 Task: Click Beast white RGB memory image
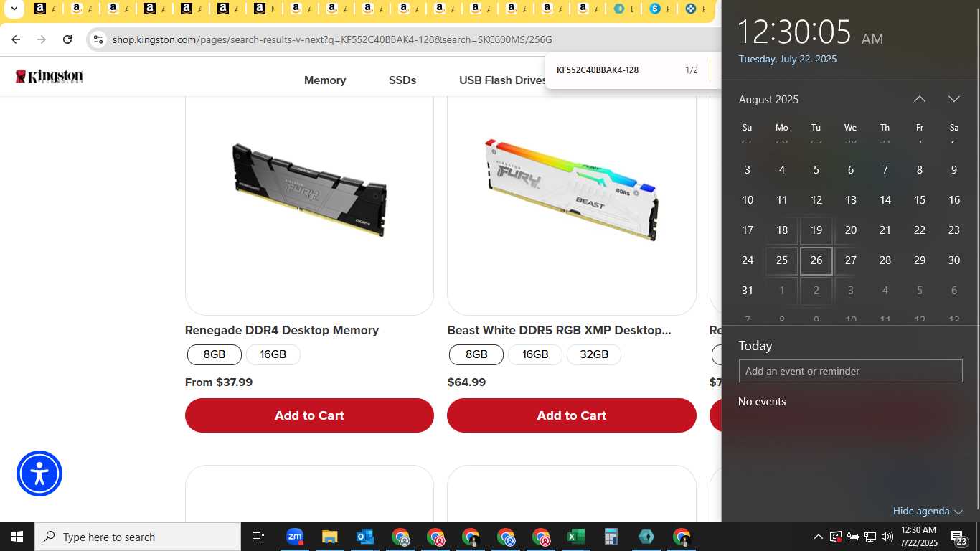coord(572,190)
